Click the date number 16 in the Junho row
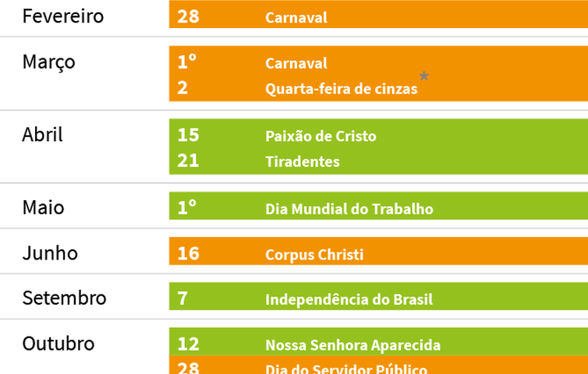Image resolution: width=588 pixels, height=374 pixels. pyautogui.click(x=188, y=253)
